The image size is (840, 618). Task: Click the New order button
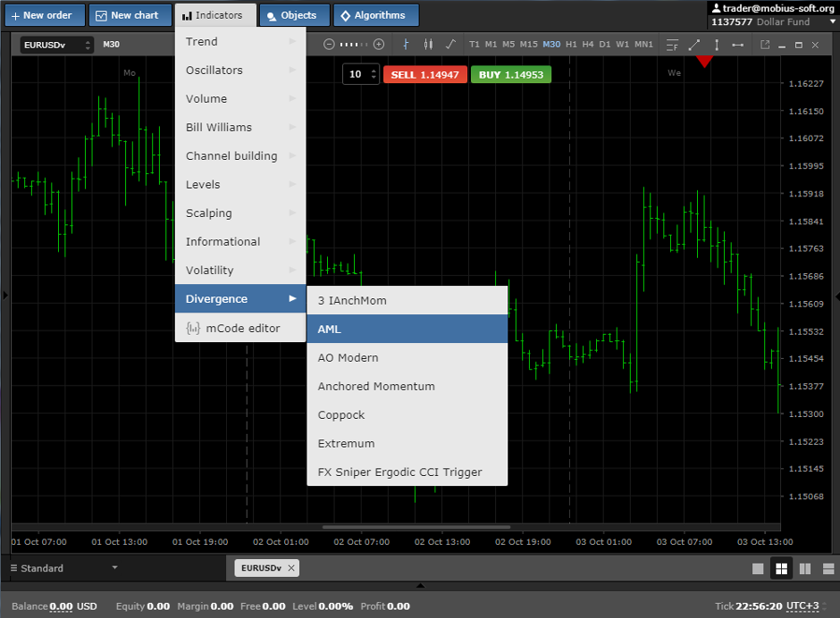pos(45,15)
